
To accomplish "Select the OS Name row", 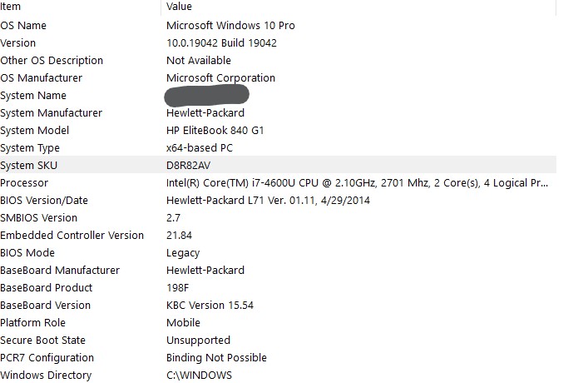I will (x=278, y=25).
